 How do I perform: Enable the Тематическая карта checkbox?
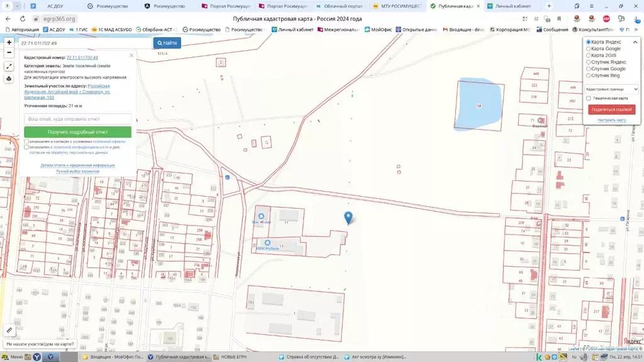[x=588, y=98]
